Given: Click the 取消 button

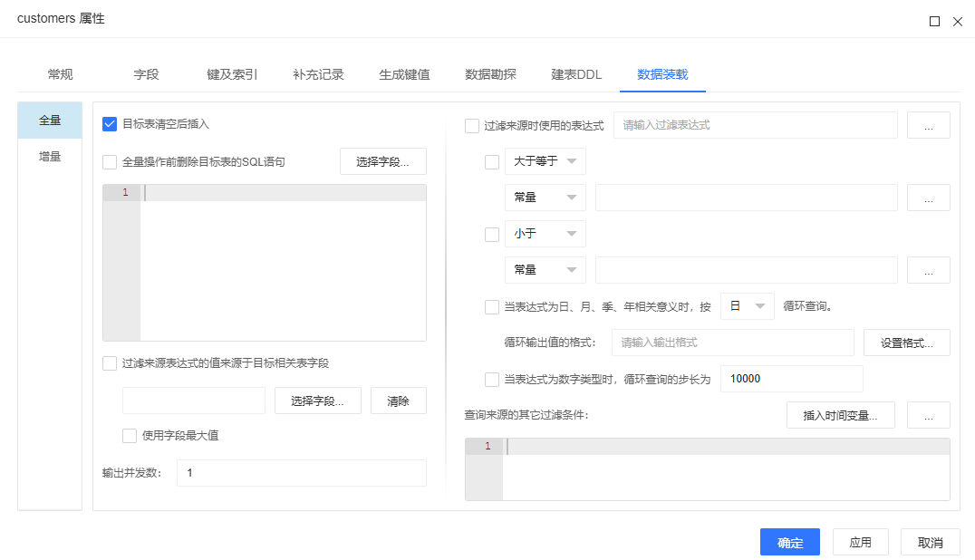Looking at the screenshot, I should [x=931, y=542].
